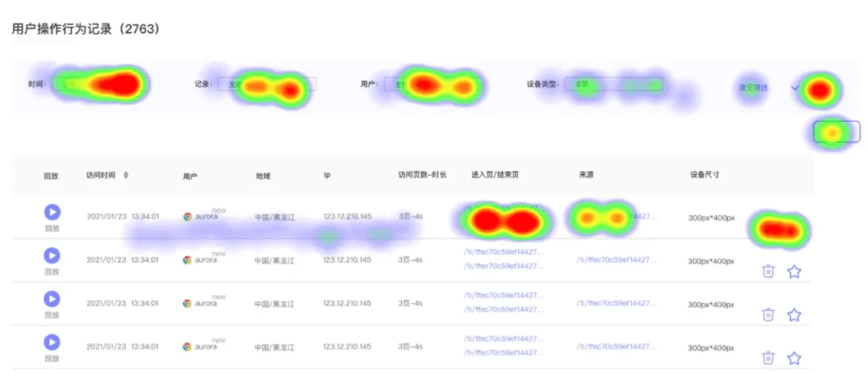Open the second row's upper entry page link
Image resolution: width=868 pixels, height=373 pixels.
(x=504, y=252)
